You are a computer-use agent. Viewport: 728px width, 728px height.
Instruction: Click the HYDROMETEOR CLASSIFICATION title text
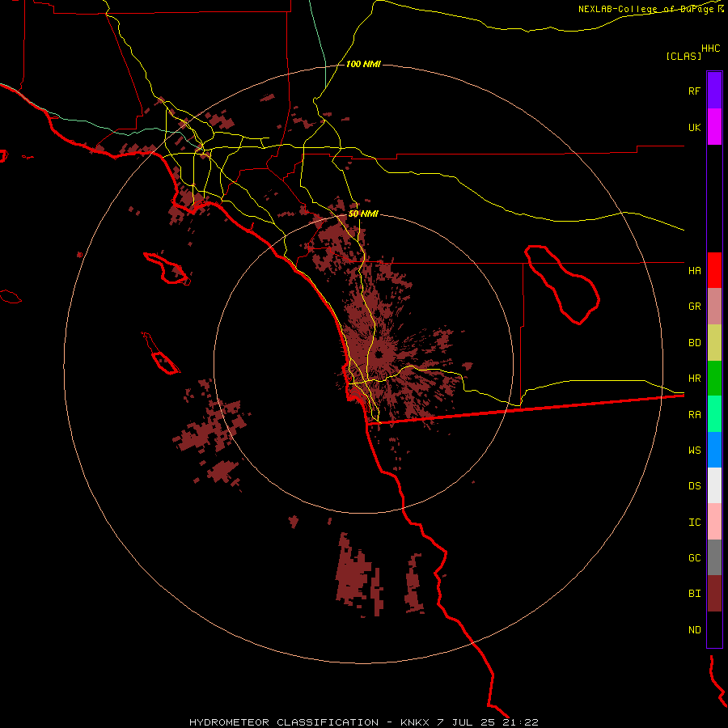(x=284, y=722)
